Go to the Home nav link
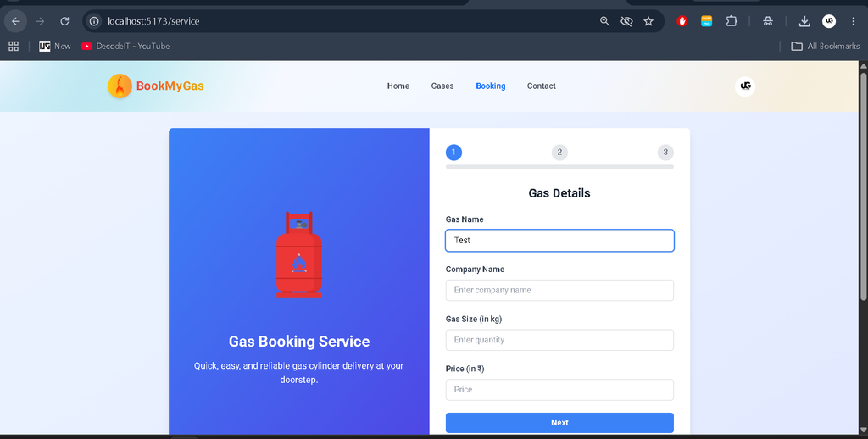 tap(398, 86)
